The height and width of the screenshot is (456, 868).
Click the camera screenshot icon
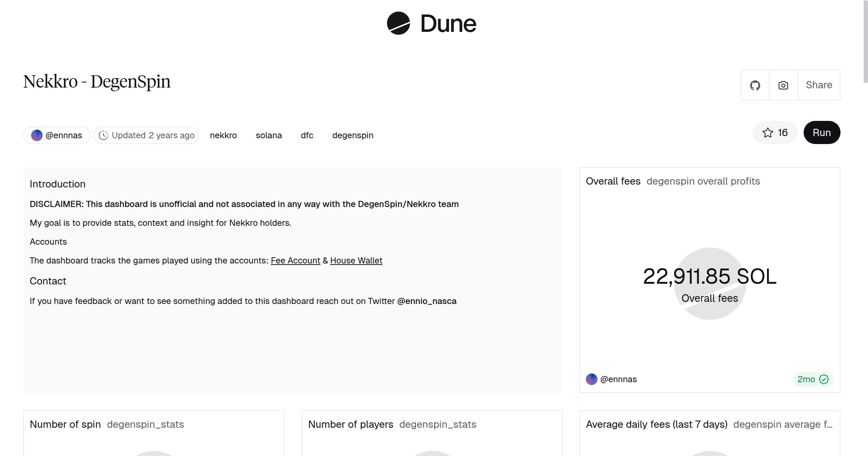tap(783, 85)
